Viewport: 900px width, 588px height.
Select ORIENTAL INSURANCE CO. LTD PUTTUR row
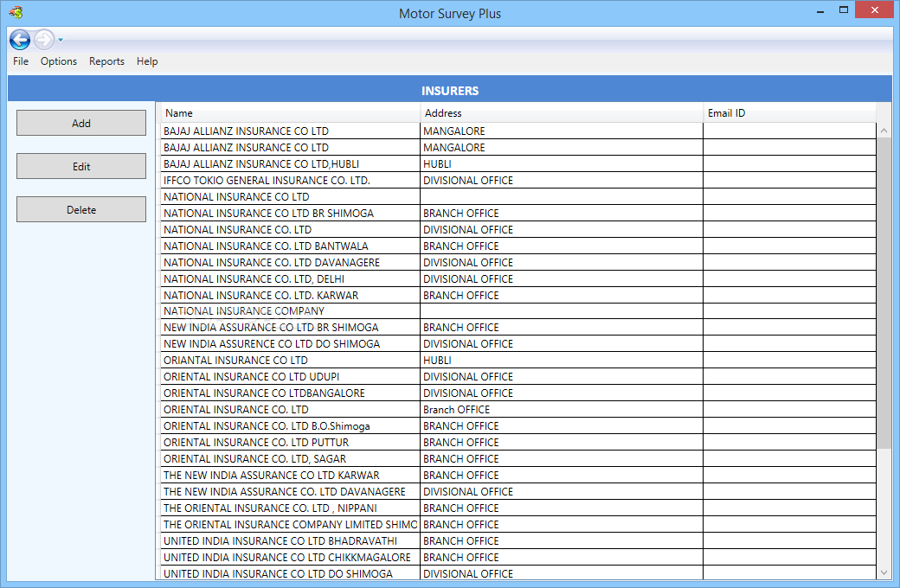pos(518,442)
